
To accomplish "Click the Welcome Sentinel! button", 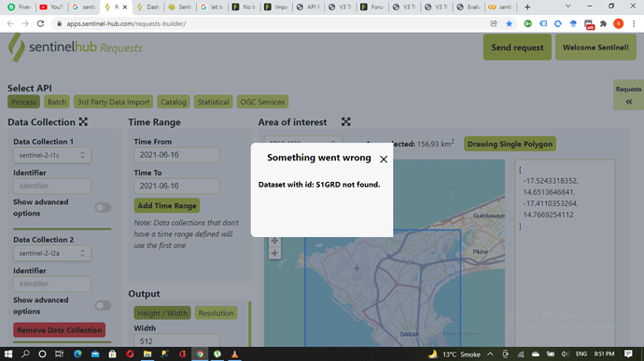I will point(595,48).
